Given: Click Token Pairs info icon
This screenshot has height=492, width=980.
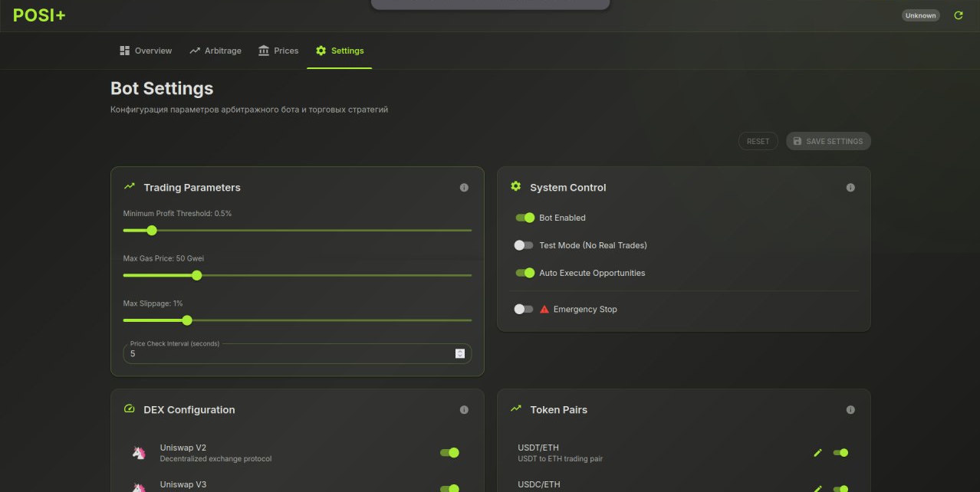Looking at the screenshot, I should tap(850, 410).
